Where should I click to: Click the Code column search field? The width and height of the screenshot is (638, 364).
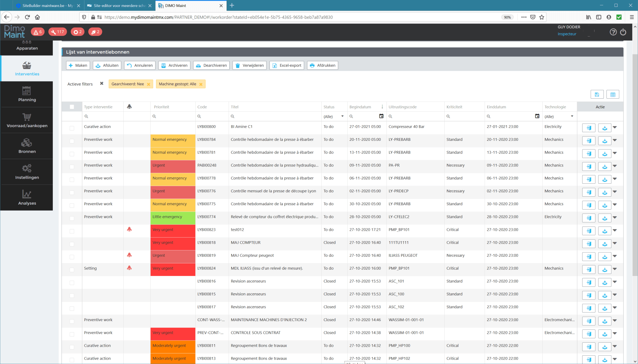coord(212,117)
